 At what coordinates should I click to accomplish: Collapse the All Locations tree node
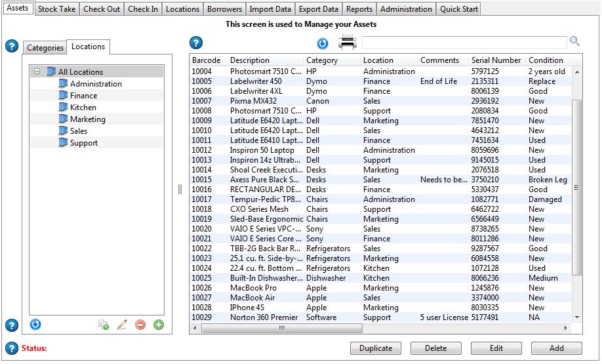tap(37, 72)
